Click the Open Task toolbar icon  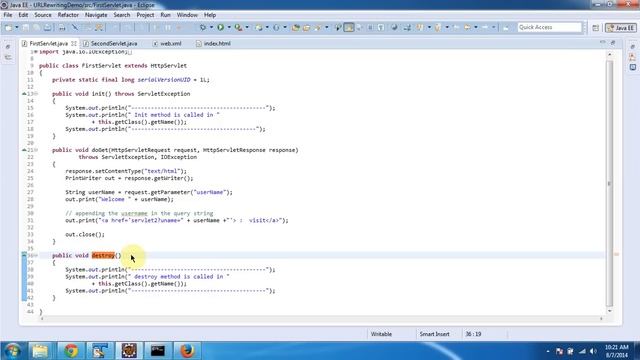pos(306,27)
